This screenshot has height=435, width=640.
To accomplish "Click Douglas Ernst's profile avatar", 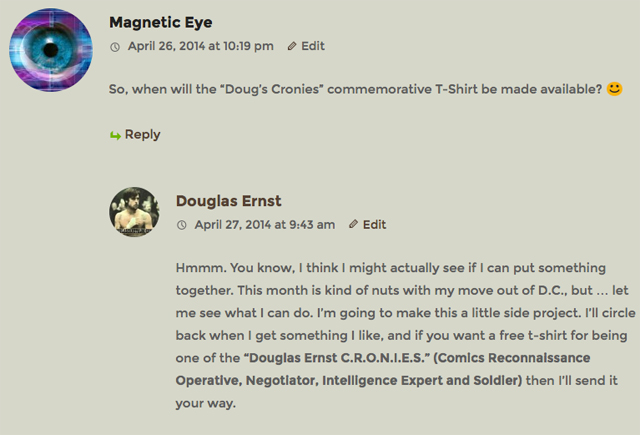I will click(133, 212).
